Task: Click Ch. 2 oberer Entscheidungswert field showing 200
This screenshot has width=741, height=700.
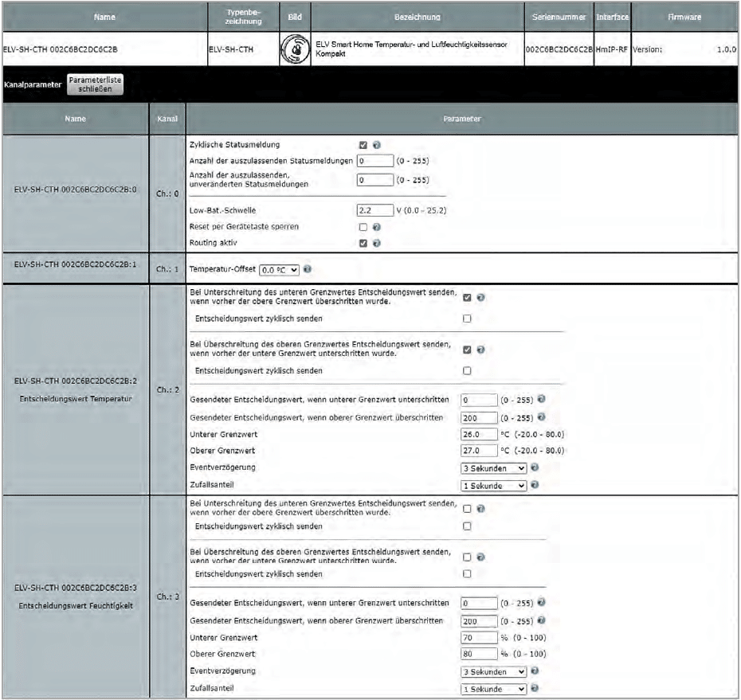Action: click(x=479, y=418)
